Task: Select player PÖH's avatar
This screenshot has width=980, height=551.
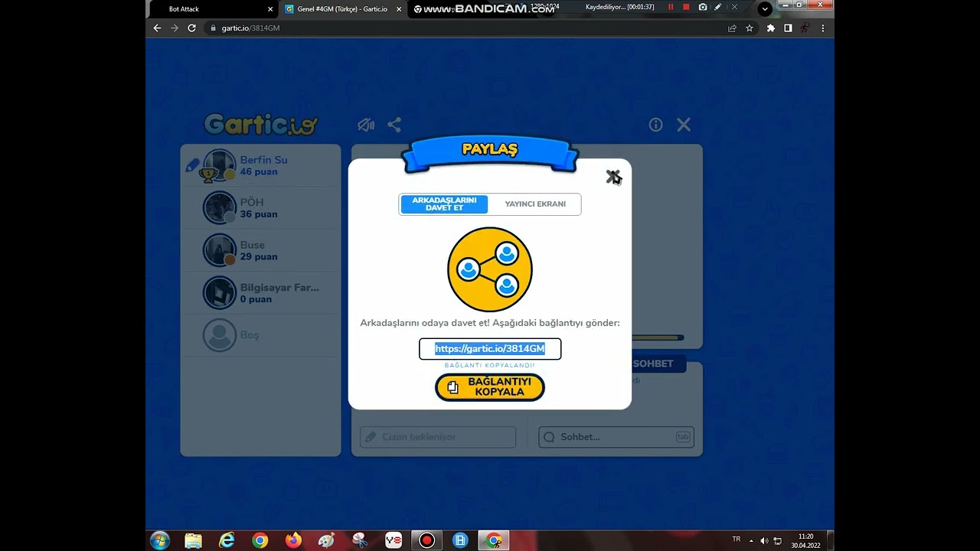Action: pyautogui.click(x=220, y=207)
